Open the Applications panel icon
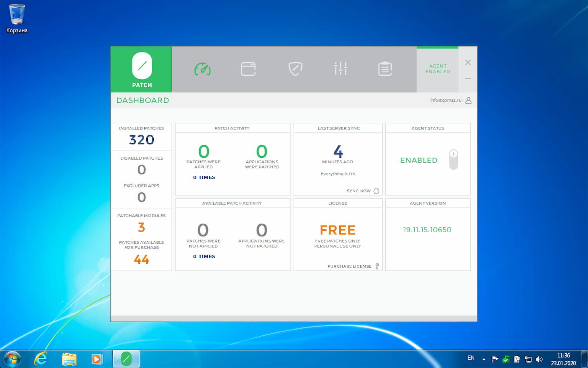Viewport: 588px width, 368px height. (249, 69)
